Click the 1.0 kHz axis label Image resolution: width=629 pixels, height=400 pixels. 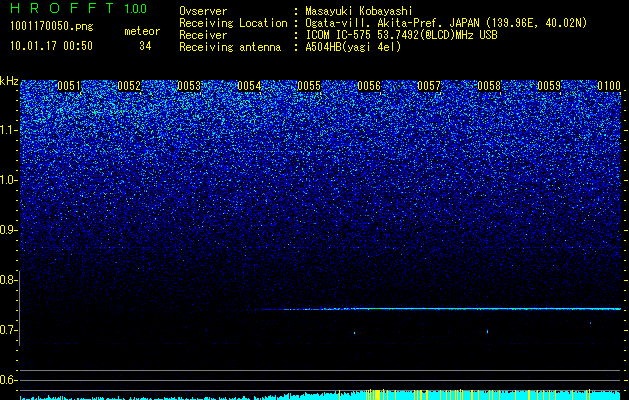9,181
